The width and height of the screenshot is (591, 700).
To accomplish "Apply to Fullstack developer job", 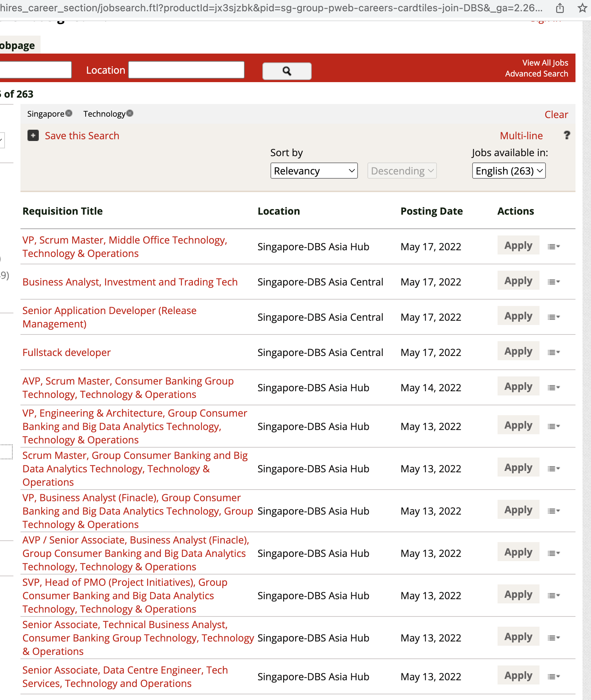I will click(518, 351).
